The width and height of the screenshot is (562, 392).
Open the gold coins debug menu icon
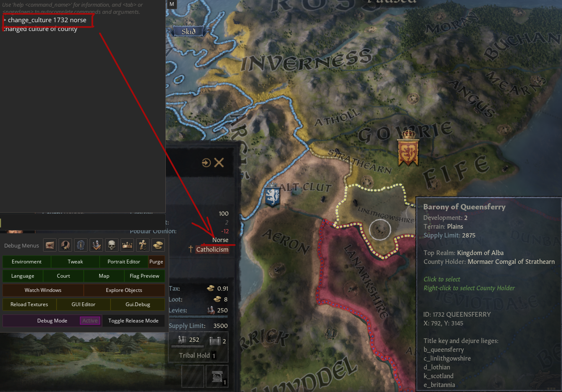click(x=158, y=245)
